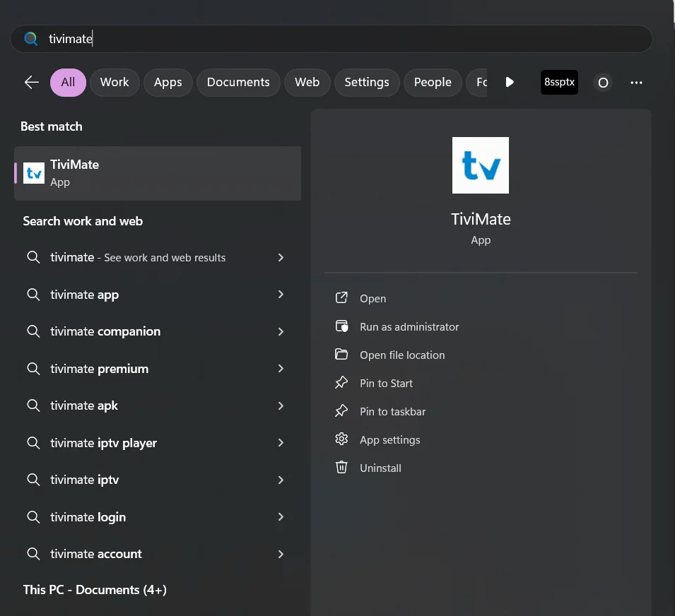Open the TiviMate best match result
Screen dimensions: 675x616
158,173
